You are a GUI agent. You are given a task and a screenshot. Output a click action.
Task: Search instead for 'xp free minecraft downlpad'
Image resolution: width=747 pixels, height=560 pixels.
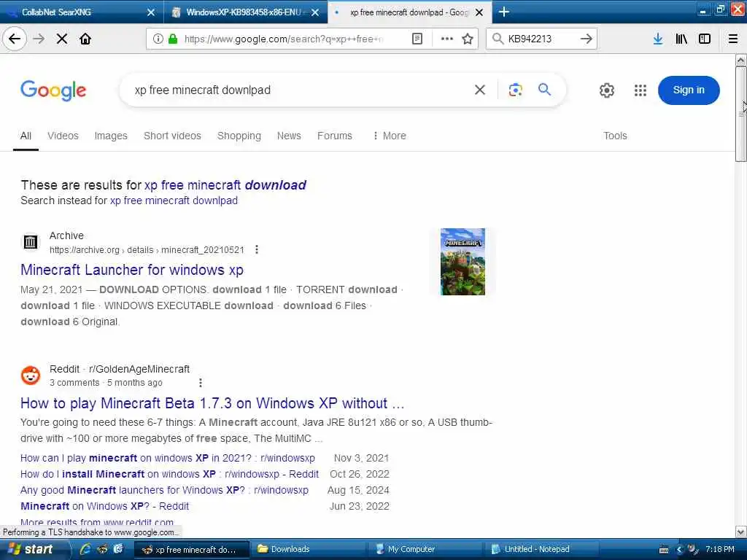pos(174,201)
